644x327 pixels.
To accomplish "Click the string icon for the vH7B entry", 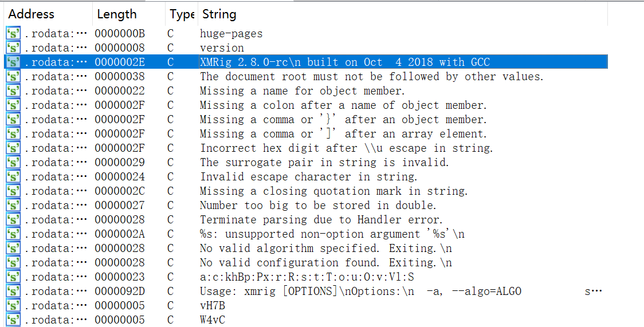I will point(13,305).
